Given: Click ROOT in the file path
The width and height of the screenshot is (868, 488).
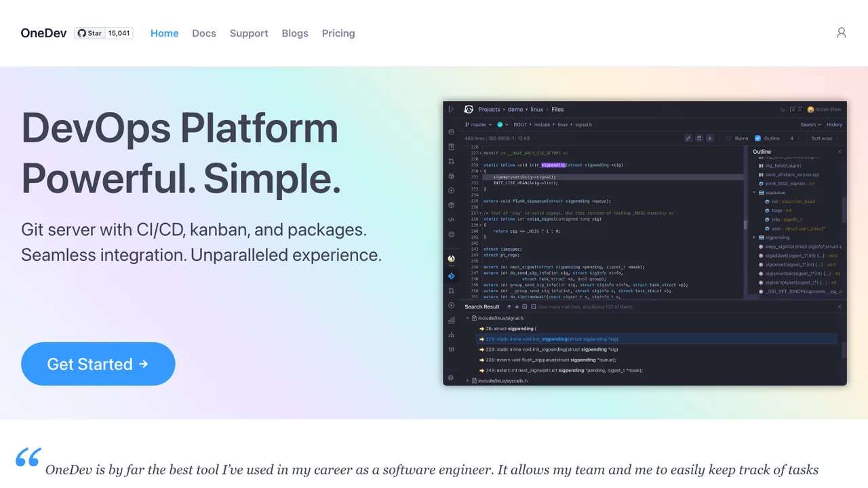Looking at the screenshot, I should pyautogui.click(x=520, y=125).
